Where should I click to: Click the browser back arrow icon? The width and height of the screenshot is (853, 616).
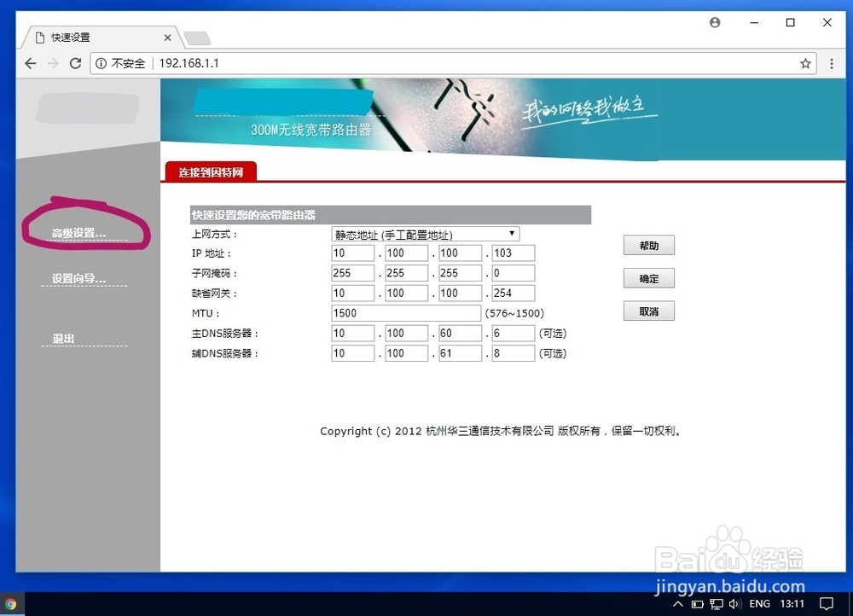31,63
